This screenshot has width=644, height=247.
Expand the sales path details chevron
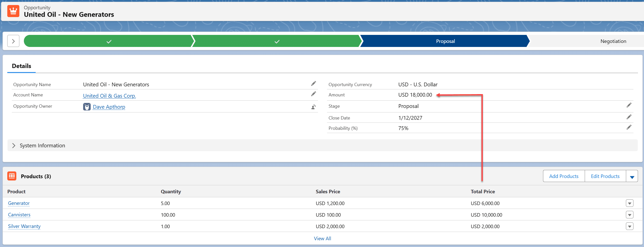tap(13, 41)
